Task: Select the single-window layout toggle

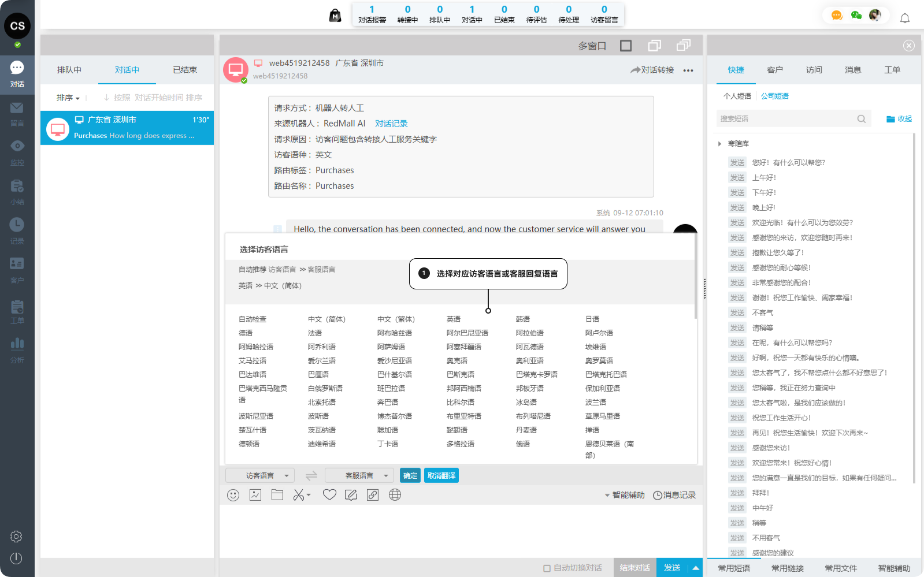Action: [x=626, y=46]
